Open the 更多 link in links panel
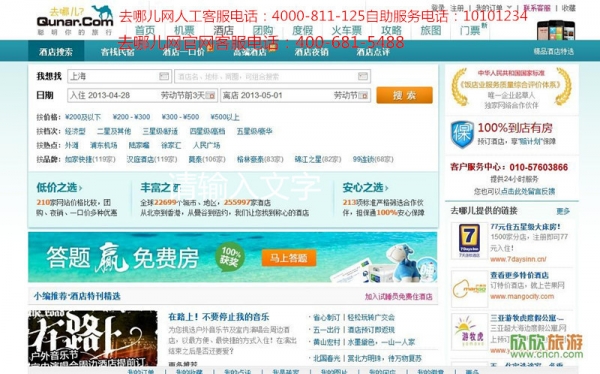The width and height of the screenshot is (600, 374). 563,211
